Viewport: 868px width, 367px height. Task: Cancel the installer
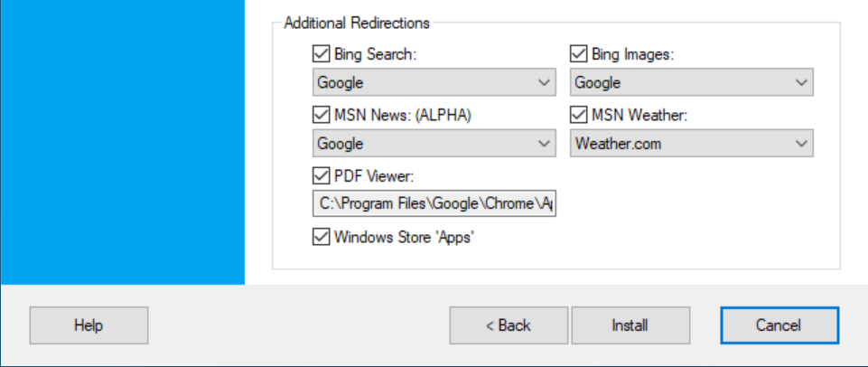click(779, 325)
